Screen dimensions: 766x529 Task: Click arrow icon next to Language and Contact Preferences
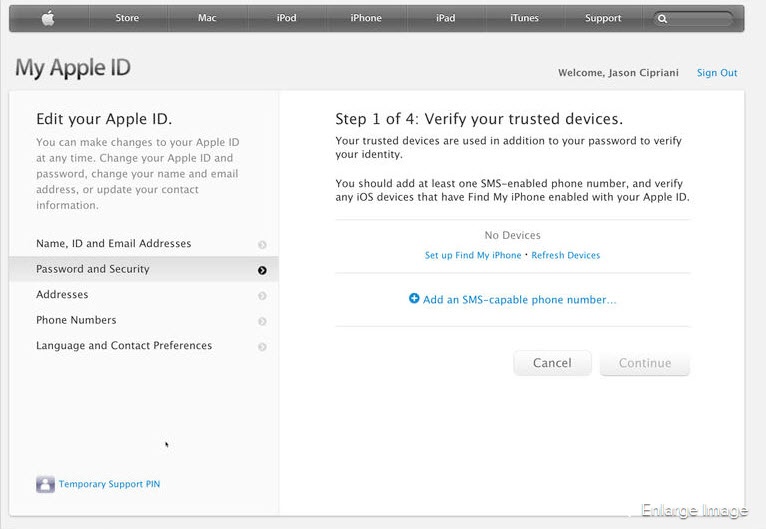click(x=262, y=346)
